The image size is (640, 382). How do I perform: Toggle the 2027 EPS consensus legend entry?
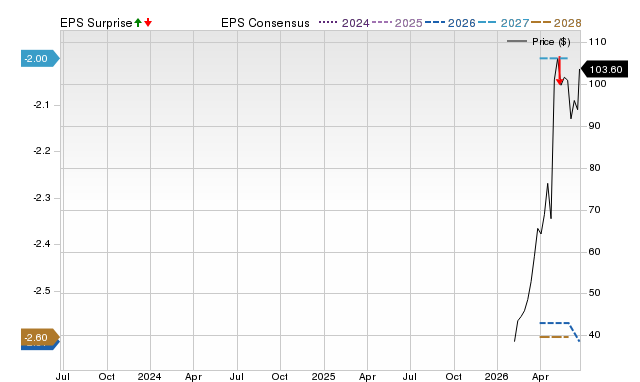[x=503, y=23]
